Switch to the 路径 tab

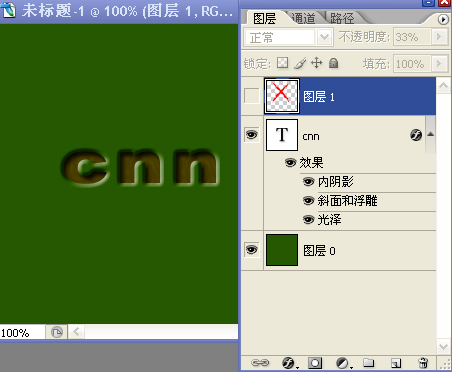click(x=342, y=18)
